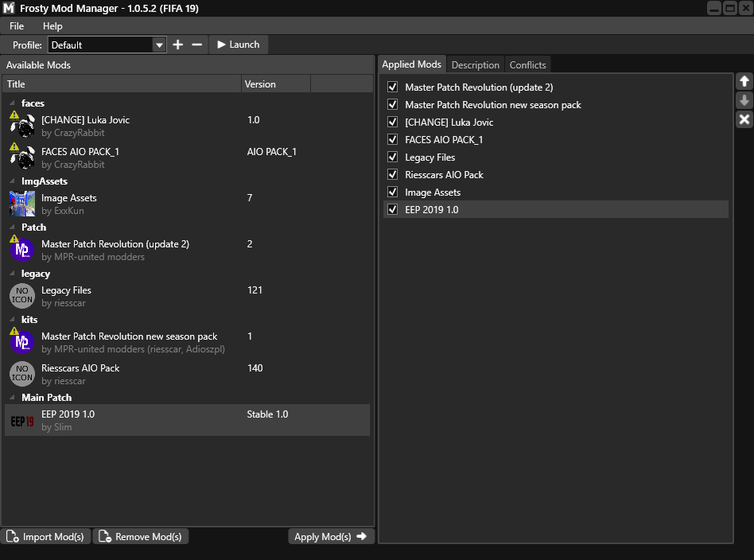Launch the game with the Launch button
Screen dimensions: 754x560
tap(239, 45)
